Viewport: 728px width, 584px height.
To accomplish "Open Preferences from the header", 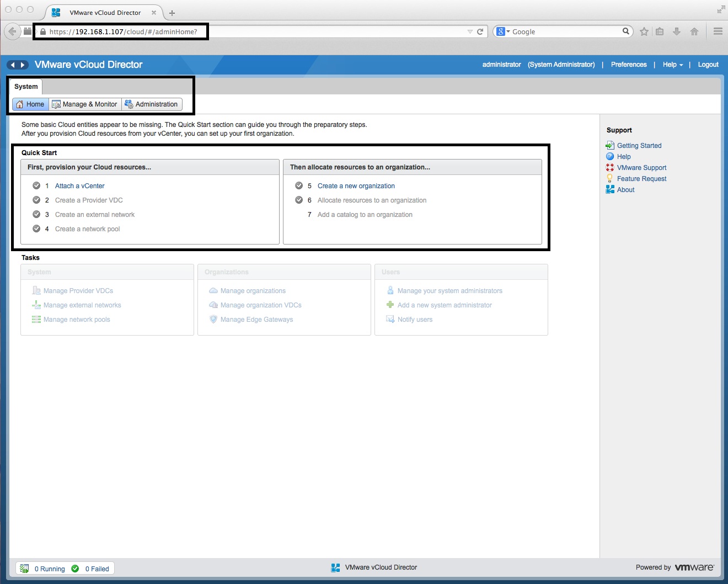I will [x=628, y=65].
